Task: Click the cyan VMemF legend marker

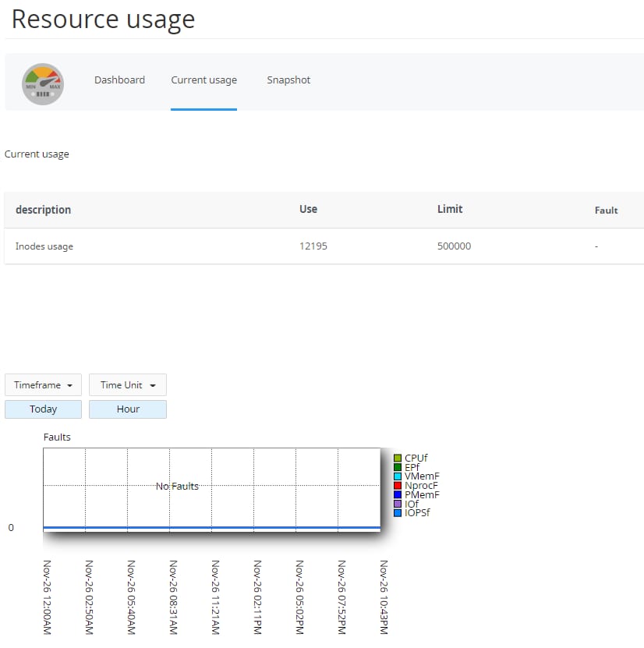Action: 398,476
